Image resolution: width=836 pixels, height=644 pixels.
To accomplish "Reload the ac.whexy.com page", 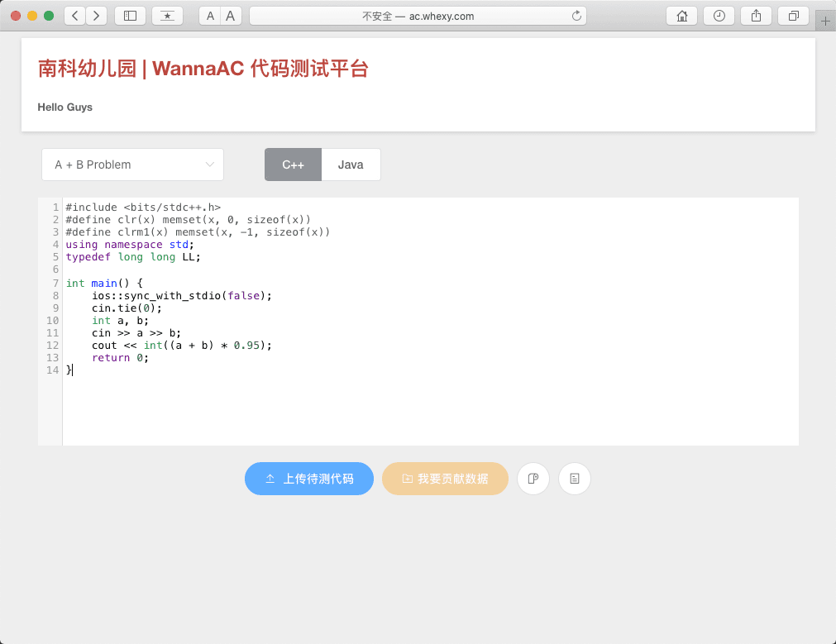I will coord(576,16).
